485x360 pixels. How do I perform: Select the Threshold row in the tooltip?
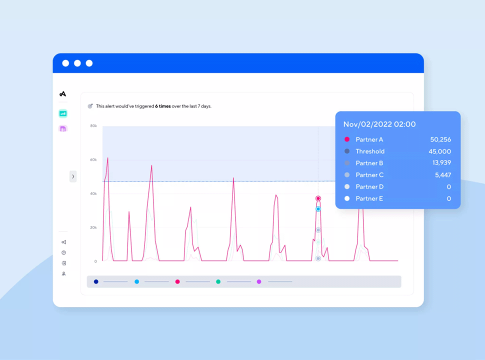(398, 151)
